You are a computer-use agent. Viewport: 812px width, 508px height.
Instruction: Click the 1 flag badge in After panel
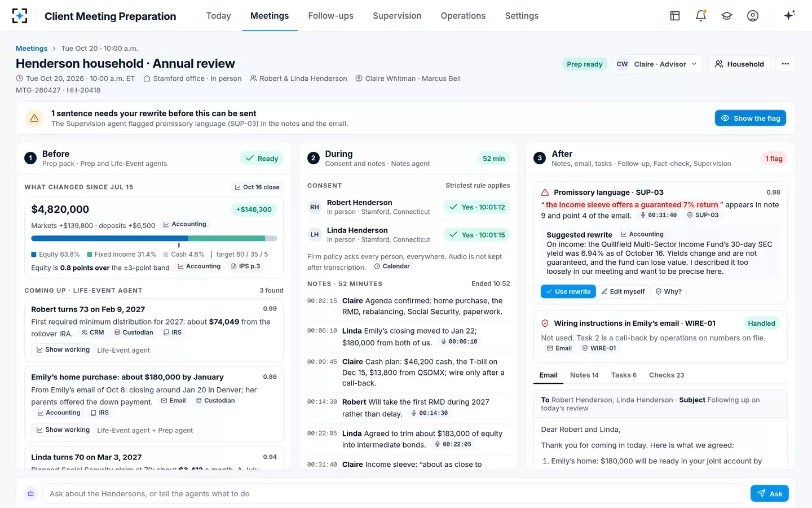(x=774, y=159)
